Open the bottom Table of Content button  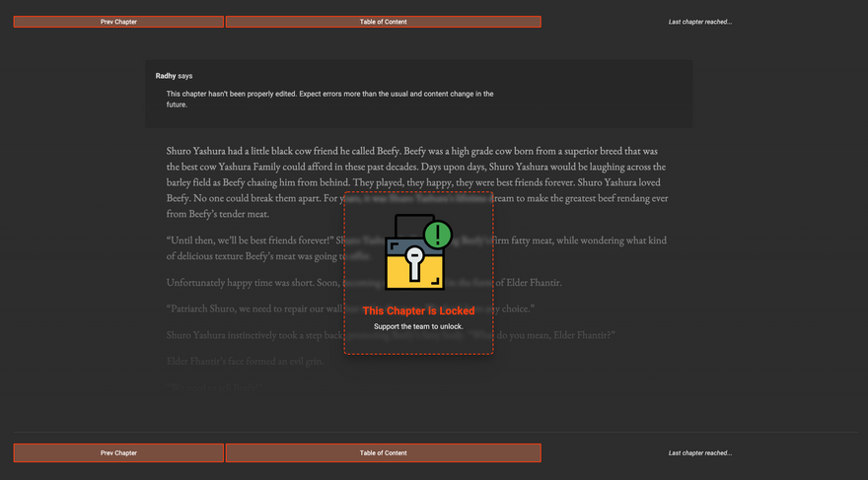[x=383, y=452]
